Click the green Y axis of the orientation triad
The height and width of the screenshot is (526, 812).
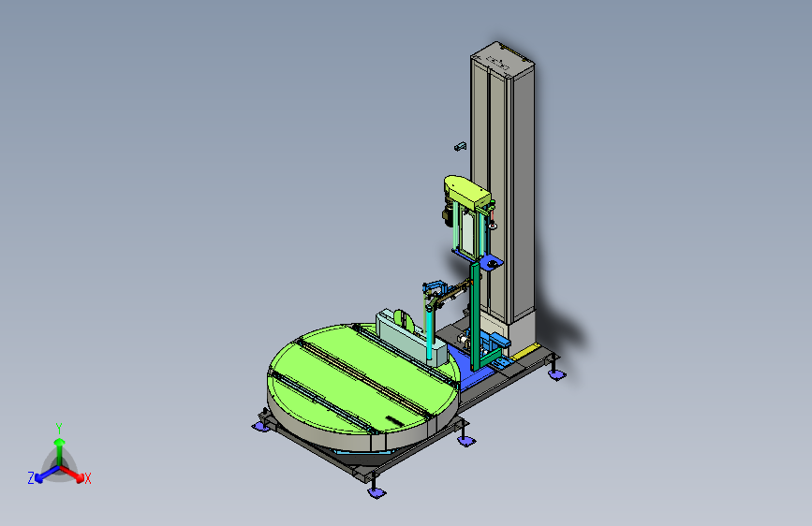(x=59, y=446)
